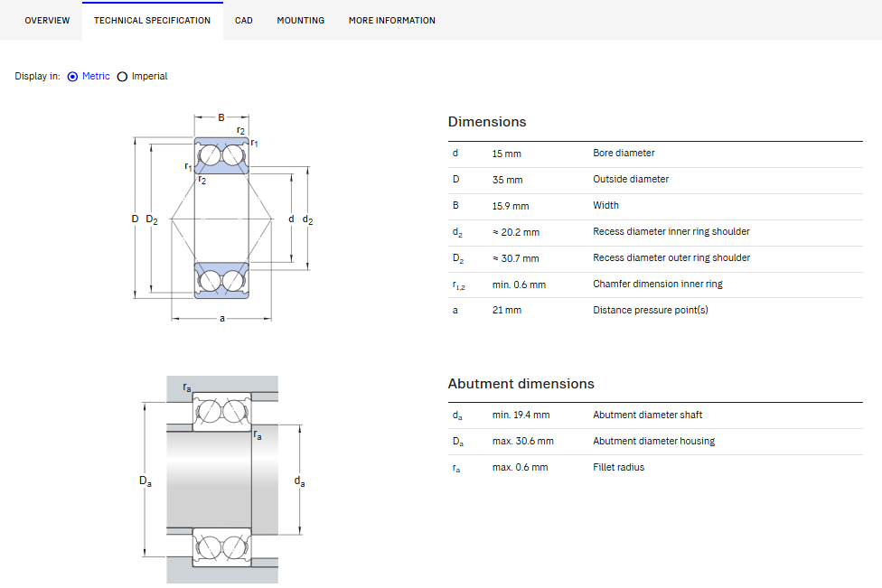The width and height of the screenshot is (882, 588).
Task: Click the min. 19.4 mm value
Action: [x=521, y=415]
